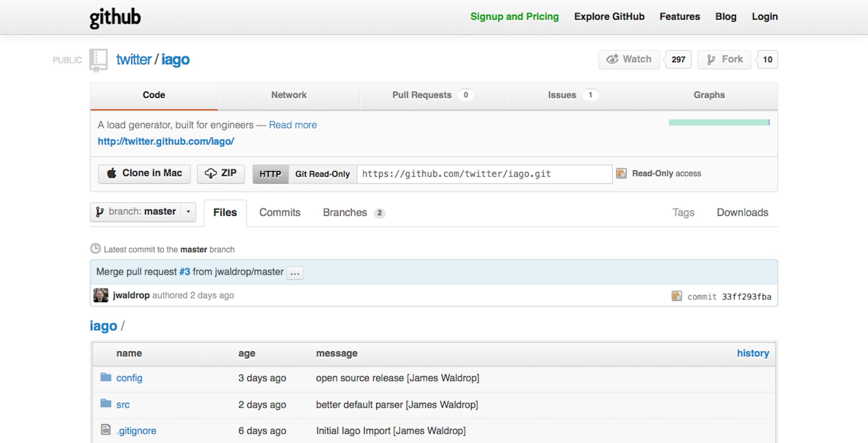Viewport: 868px width, 443px height.
Task: Copy commit SHA using clipboard icon
Action: click(677, 296)
